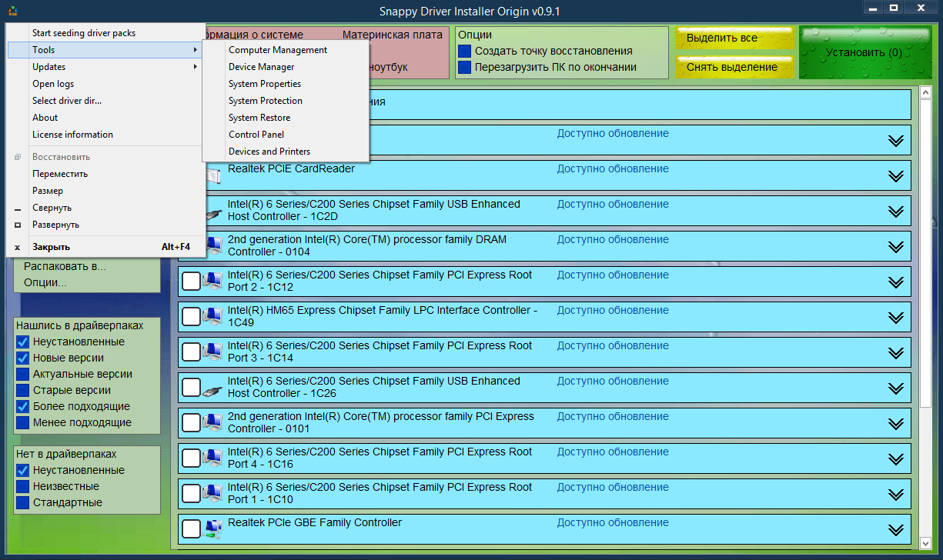Viewport: 943px width, 560px height.
Task: Click the device icon for PCI Express Controller 0101
Action: (213, 422)
